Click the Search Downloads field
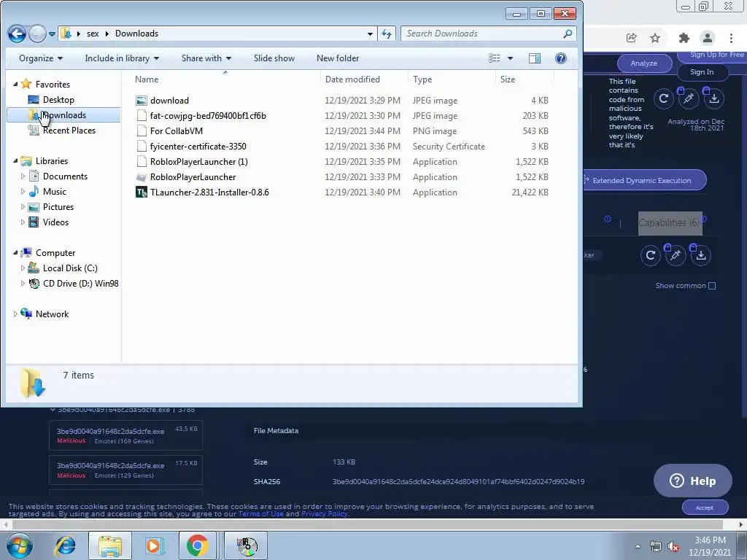 click(488, 34)
